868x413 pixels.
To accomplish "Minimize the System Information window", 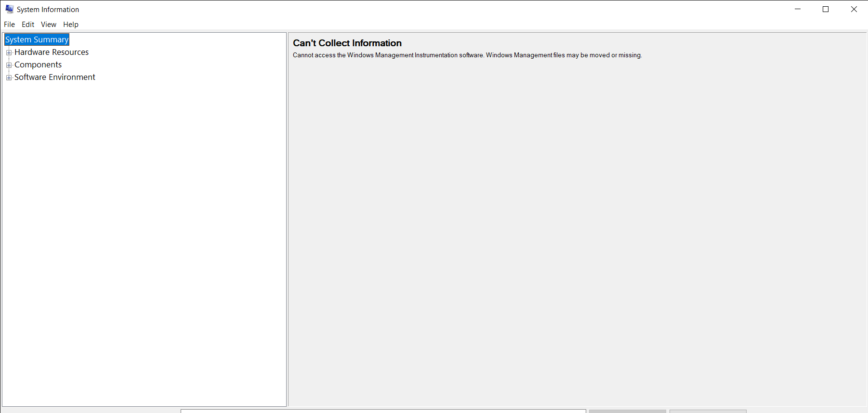I will (x=798, y=9).
